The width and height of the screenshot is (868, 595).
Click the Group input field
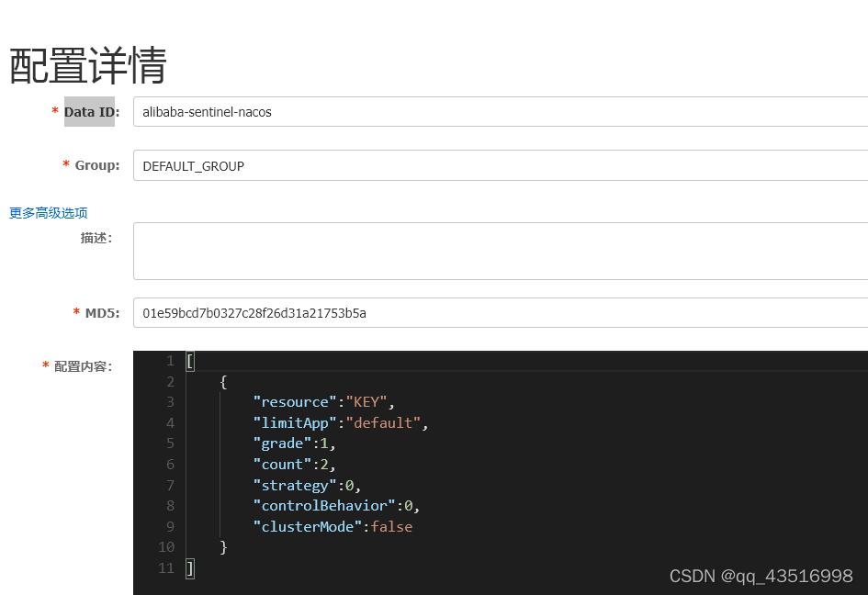click(501, 165)
